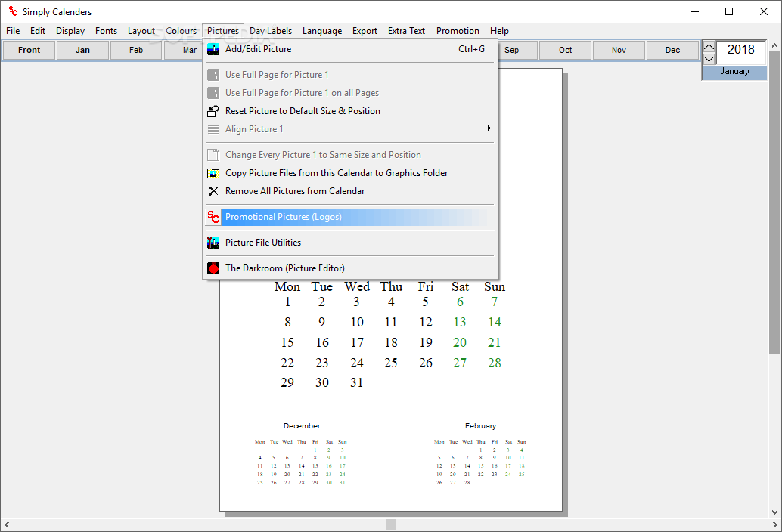The height and width of the screenshot is (532, 782).
Task: Click day 31 in the January calendar
Action: point(356,382)
